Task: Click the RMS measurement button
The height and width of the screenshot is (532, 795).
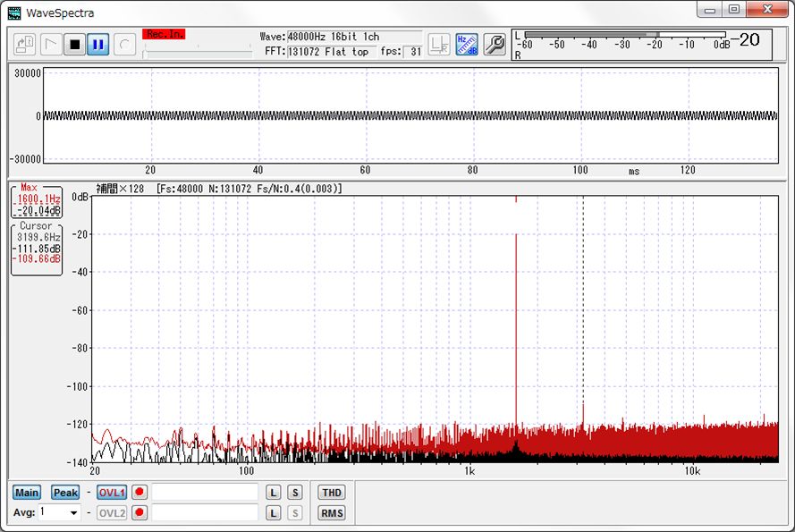Action: point(331,513)
